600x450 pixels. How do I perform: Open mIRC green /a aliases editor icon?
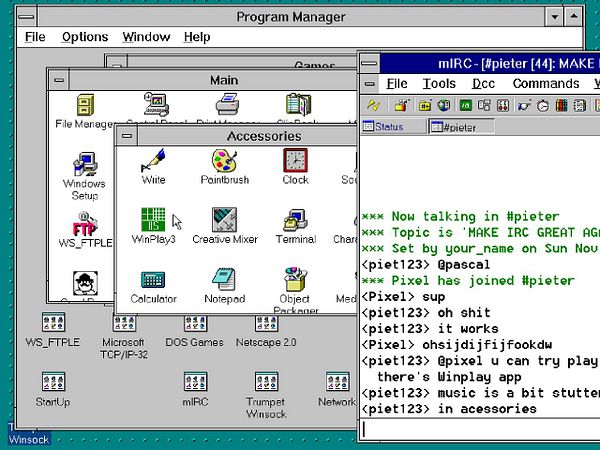(466, 105)
